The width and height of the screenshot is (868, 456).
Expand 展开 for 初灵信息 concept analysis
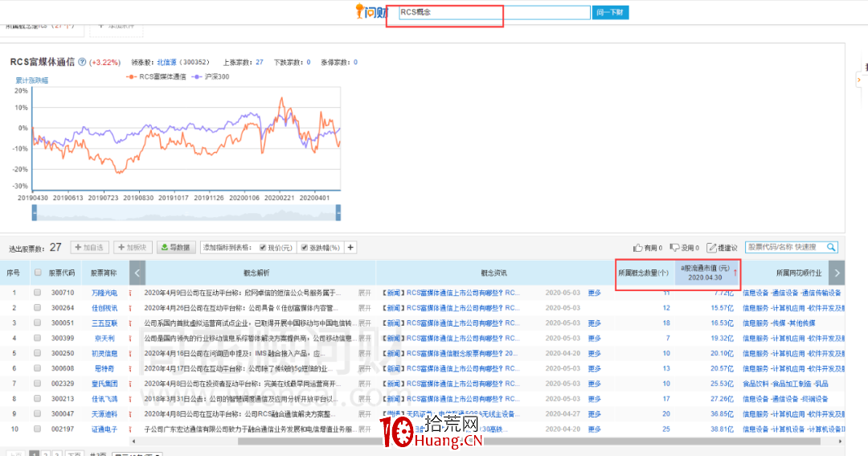(x=364, y=353)
